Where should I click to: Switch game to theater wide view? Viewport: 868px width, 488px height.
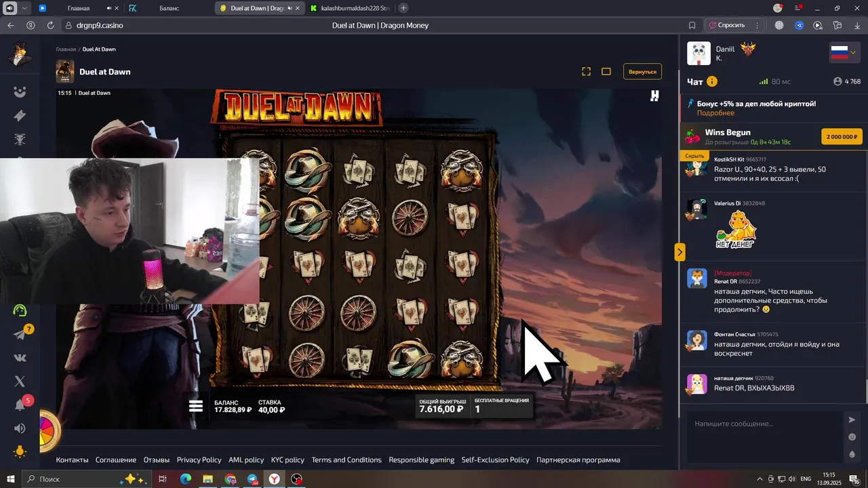tap(606, 71)
